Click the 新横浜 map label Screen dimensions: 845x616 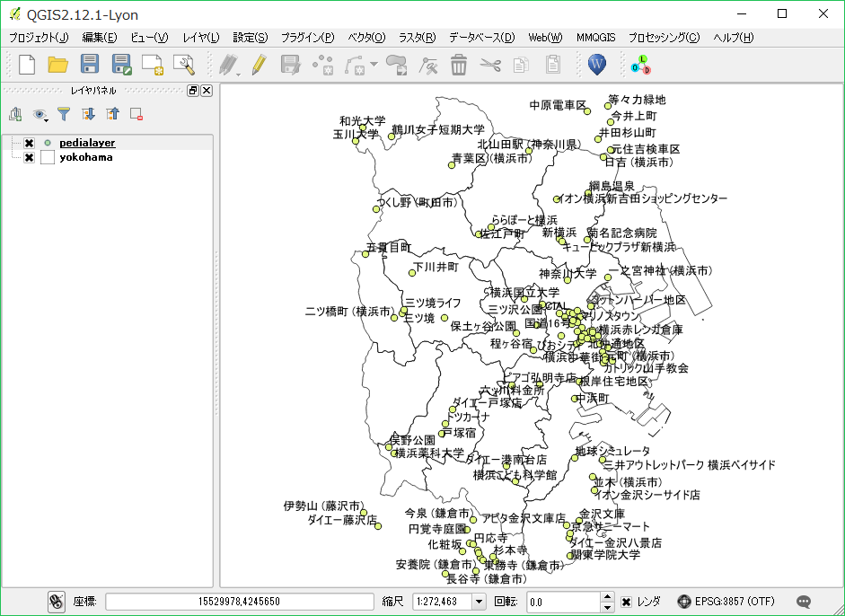[559, 233]
